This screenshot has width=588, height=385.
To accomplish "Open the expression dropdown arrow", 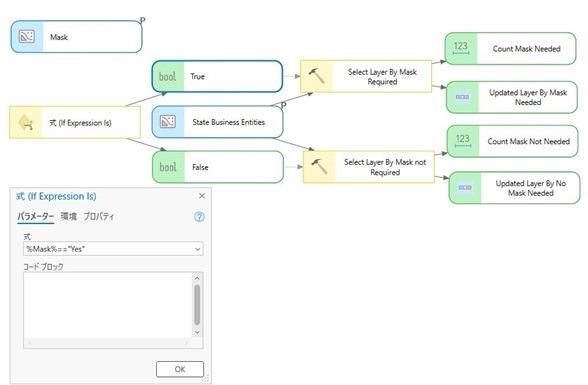I will click(x=198, y=249).
